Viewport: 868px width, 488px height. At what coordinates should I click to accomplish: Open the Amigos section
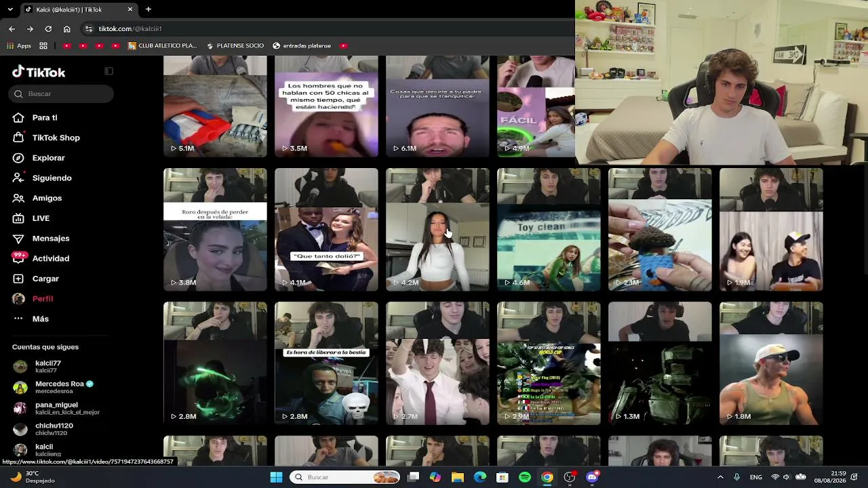39,198
